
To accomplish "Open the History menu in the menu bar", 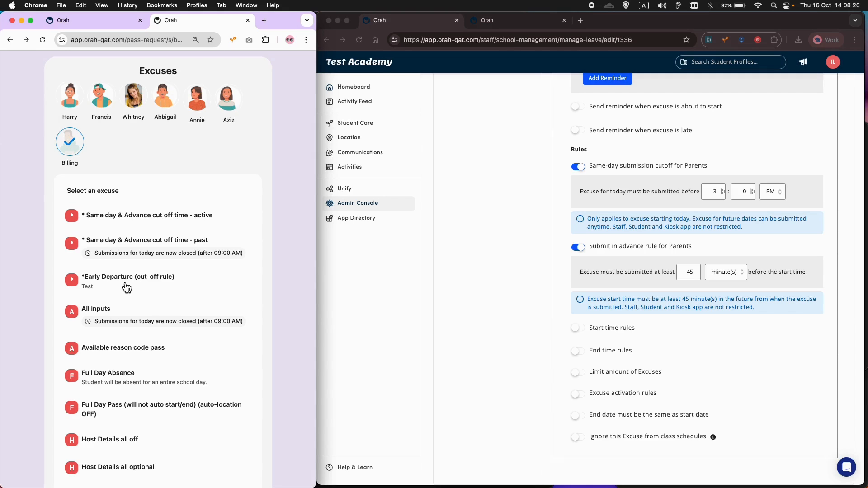I will click(127, 5).
